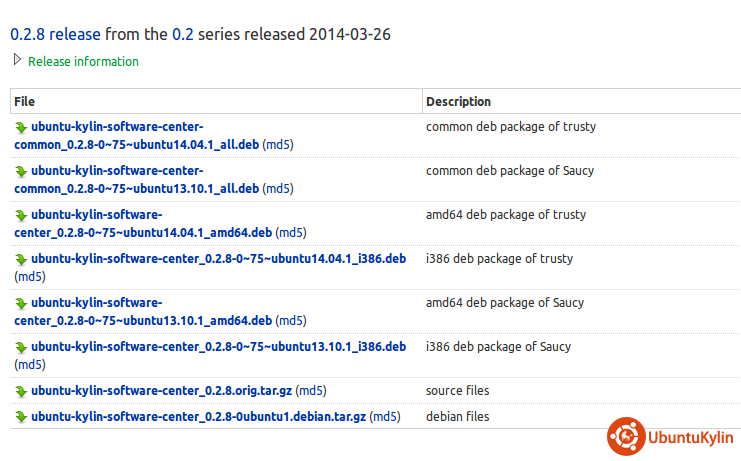
Task: View md5 for the debian.tar.gz file
Action: click(386, 417)
